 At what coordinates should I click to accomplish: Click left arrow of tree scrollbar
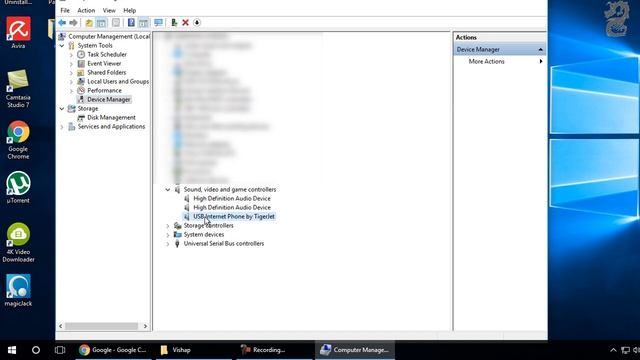point(61,326)
